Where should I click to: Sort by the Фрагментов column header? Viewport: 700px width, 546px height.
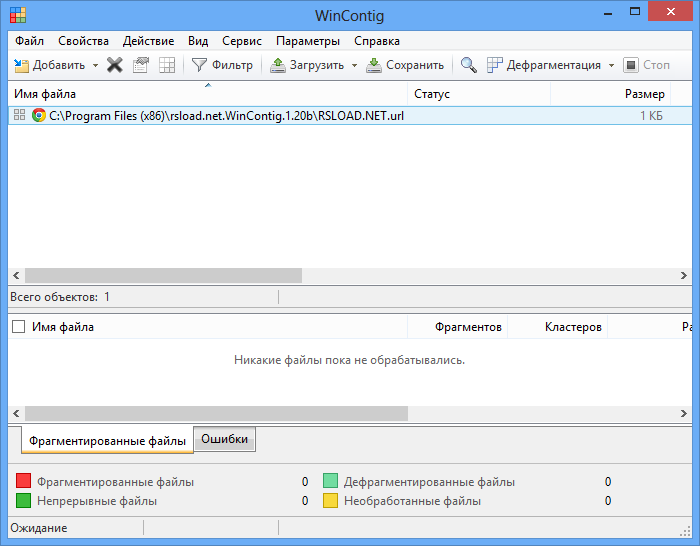458,327
